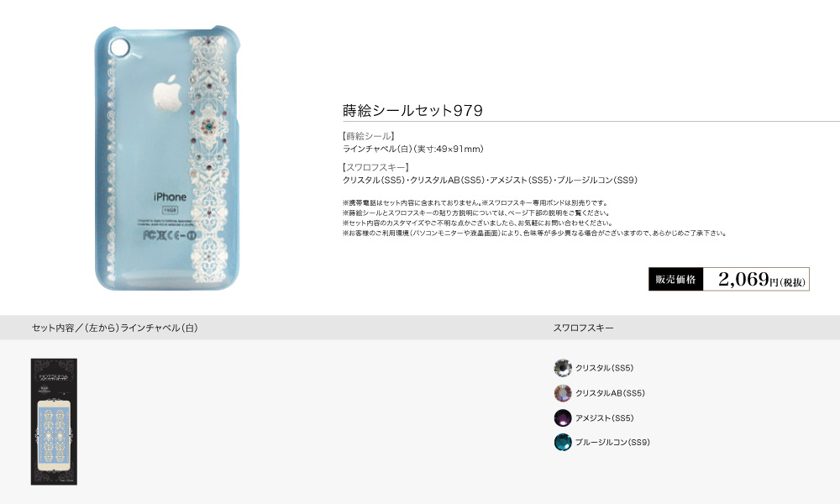Click the アメジスト(SS5) text label
This screenshot has height=504, width=840.
pyautogui.click(x=604, y=417)
